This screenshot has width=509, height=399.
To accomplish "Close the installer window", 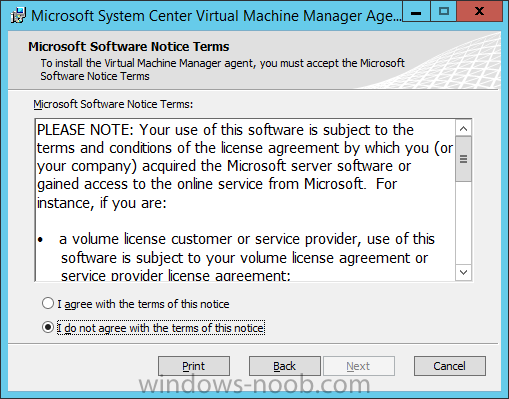I will (x=479, y=12).
